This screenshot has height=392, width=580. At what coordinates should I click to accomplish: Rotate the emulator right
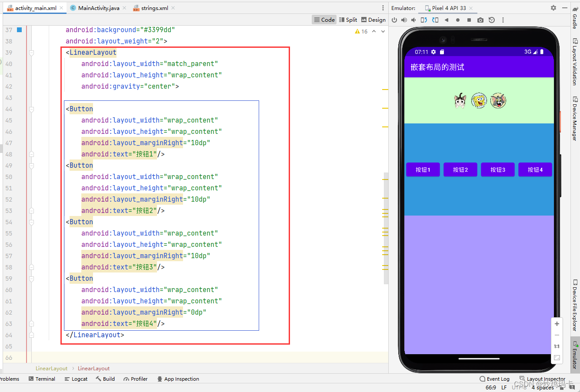pyautogui.click(x=435, y=20)
